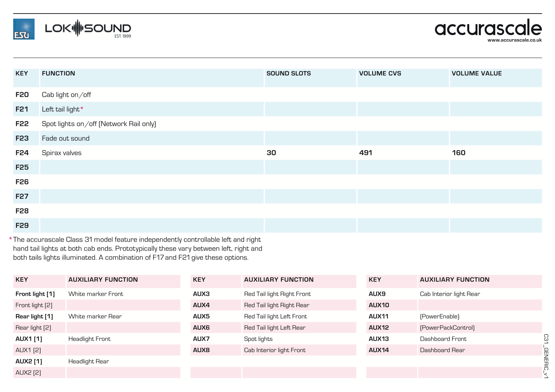Screen dimensions: 555x392
Task: Click 'Dashboard Front' entry
Action: coord(443,339)
